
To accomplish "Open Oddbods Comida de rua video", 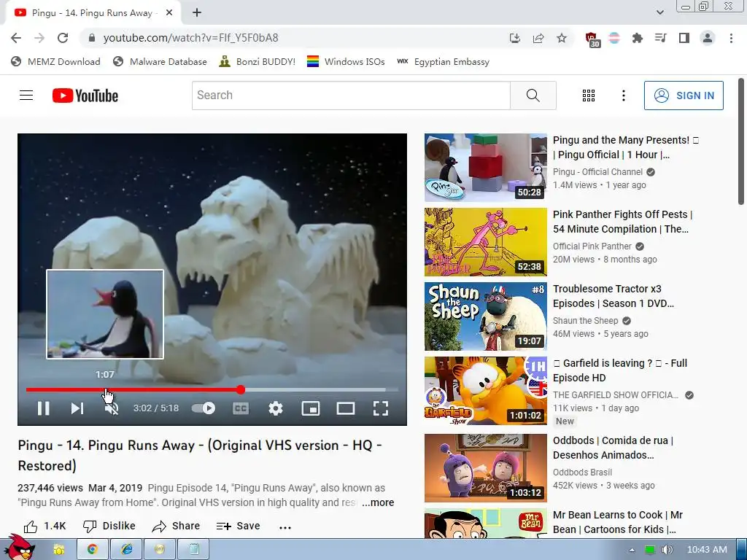I will (x=485, y=467).
